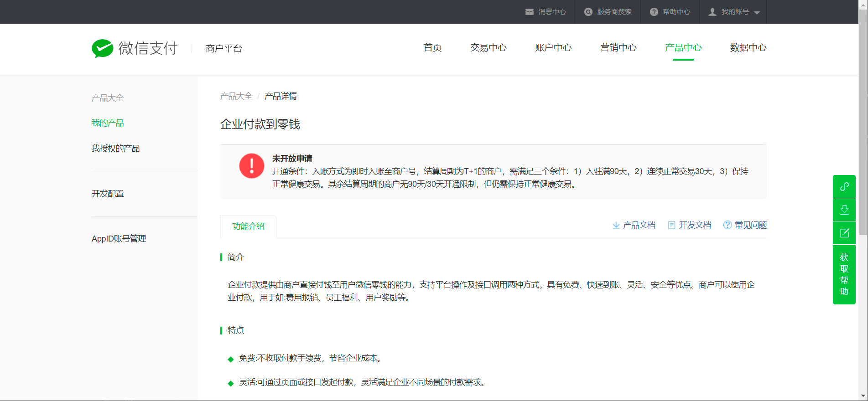Open 账户中心 navigation item
This screenshot has height=401, width=868.
(553, 48)
